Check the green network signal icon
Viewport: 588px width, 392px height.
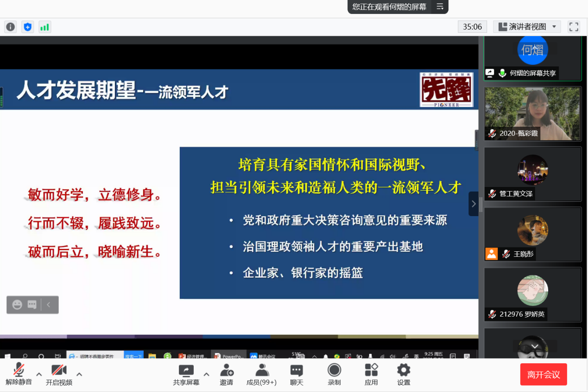[44, 27]
